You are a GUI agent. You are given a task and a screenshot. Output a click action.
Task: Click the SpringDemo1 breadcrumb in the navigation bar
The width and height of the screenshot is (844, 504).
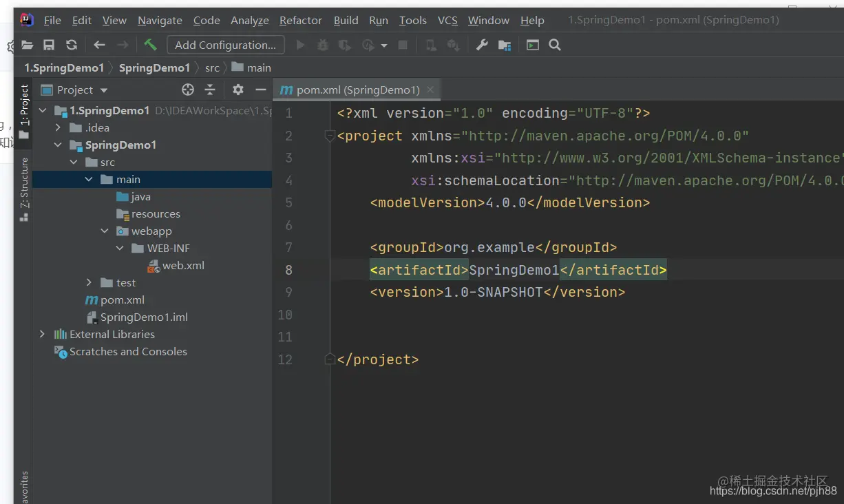point(154,67)
